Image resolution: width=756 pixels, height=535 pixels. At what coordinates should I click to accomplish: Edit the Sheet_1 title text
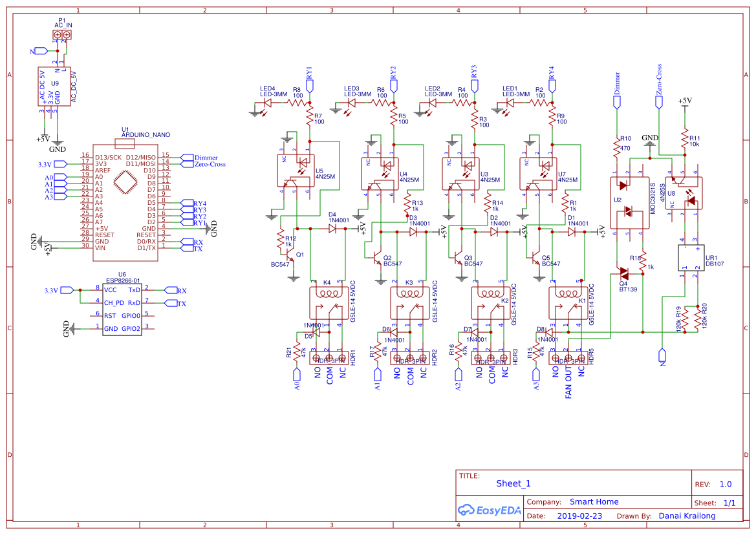(512, 483)
